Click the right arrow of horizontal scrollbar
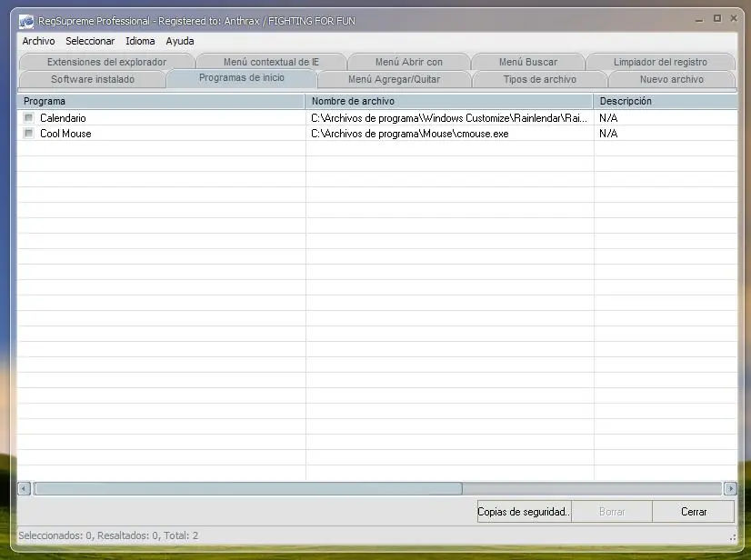This screenshot has width=751, height=560. click(730, 488)
